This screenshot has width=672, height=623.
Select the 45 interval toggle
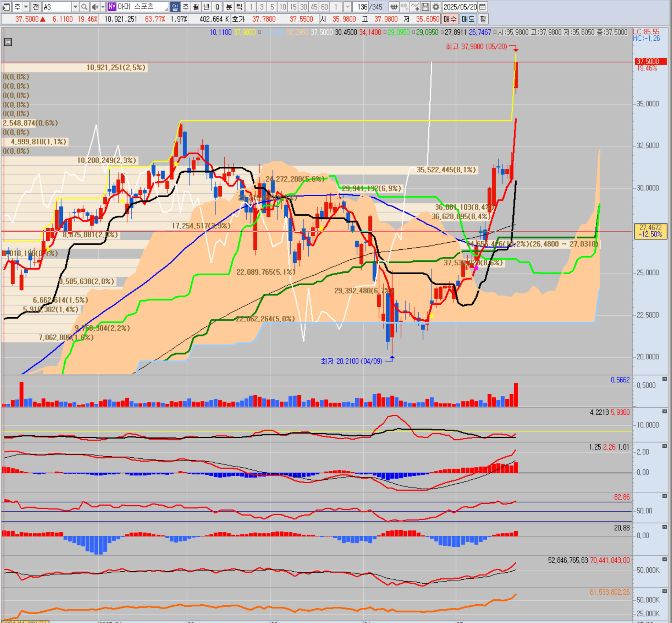coord(314,7)
